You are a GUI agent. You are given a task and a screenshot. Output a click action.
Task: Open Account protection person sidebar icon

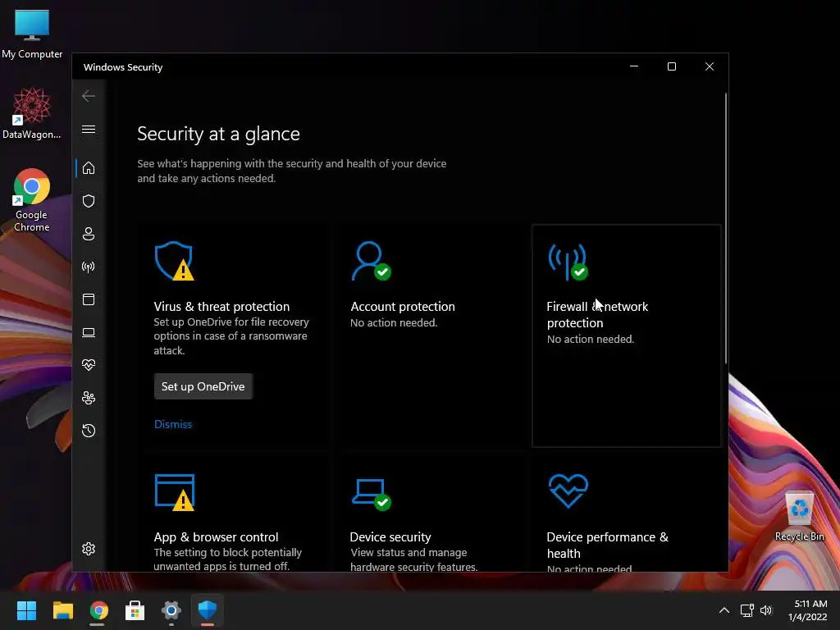click(89, 234)
